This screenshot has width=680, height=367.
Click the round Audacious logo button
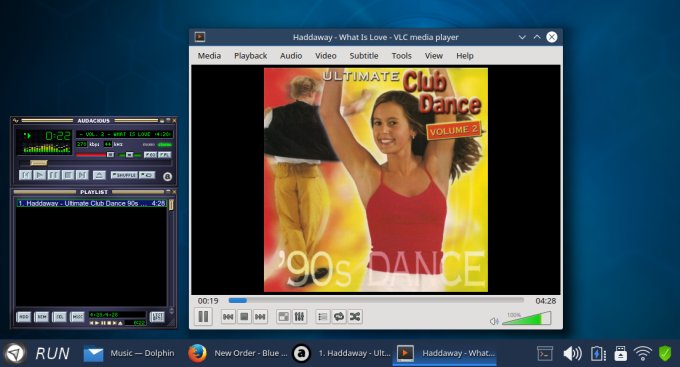tap(167, 177)
